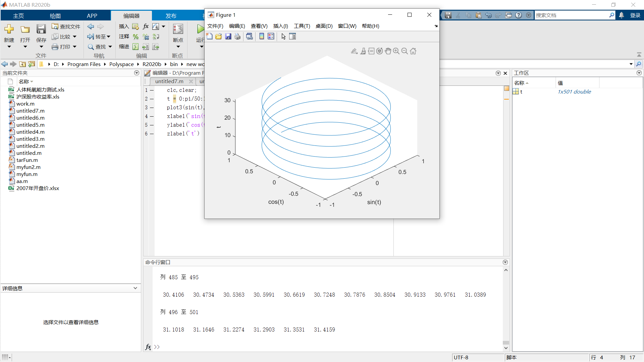
Task: Insert Colorbar from figure toolbar
Action: tap(262, 37)
